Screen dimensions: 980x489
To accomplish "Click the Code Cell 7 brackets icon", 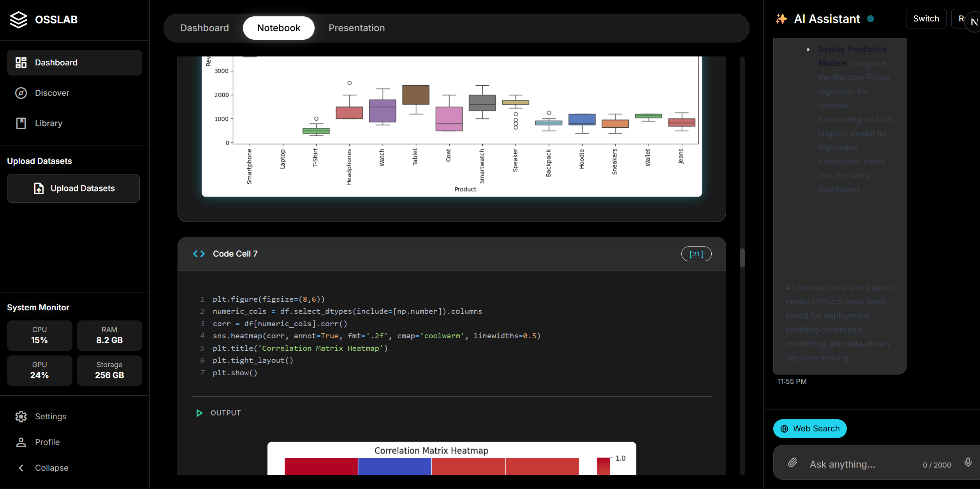I will point(199,254).
